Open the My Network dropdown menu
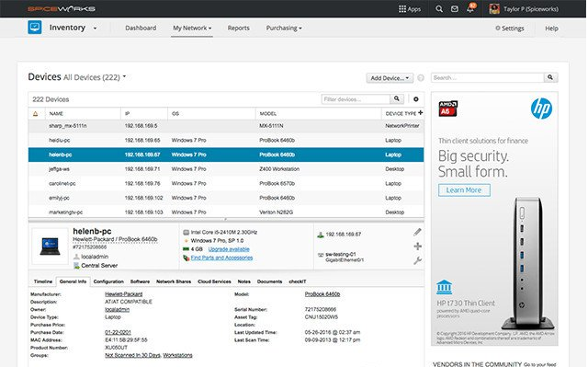Screen dimensions: 588x367 coord(192,29)
